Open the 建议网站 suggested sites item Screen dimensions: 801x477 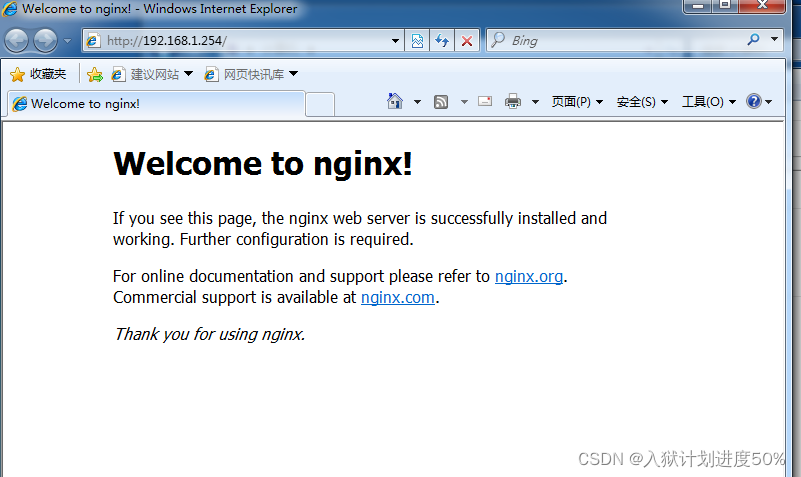pos(152,75)
